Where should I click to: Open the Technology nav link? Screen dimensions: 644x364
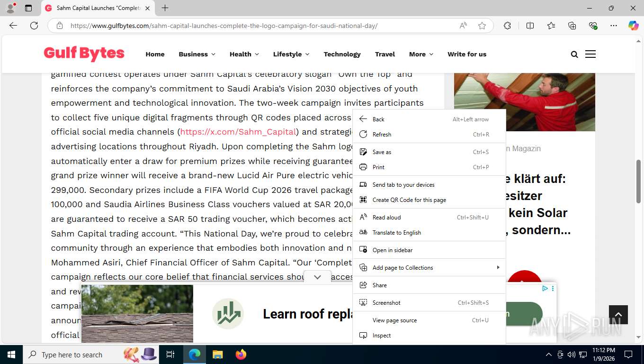342,54
